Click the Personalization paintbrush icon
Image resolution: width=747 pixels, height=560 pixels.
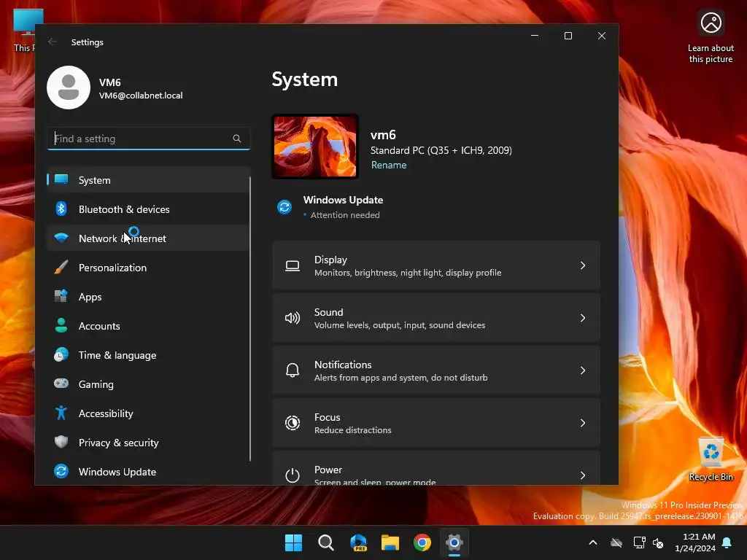61,267
